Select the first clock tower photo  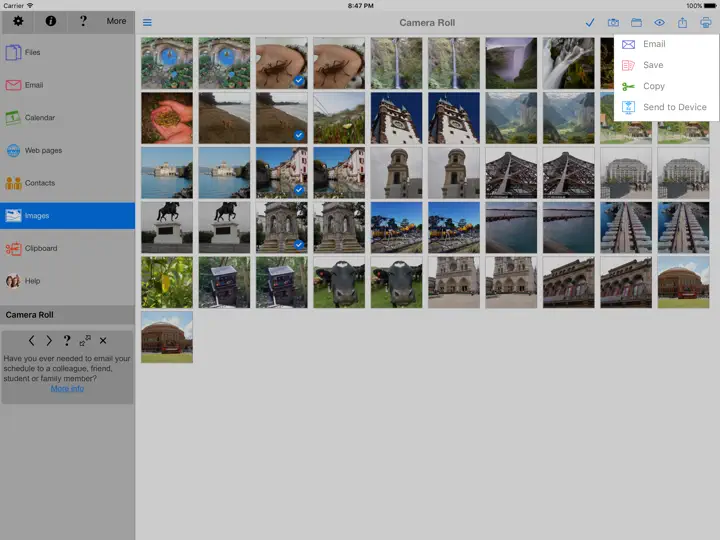pyautogui.click(x=396, y=118)
